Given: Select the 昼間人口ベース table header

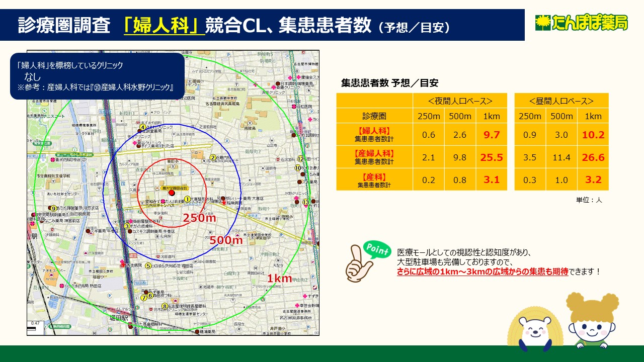Looking at the screenshot, I should [561, 101].
